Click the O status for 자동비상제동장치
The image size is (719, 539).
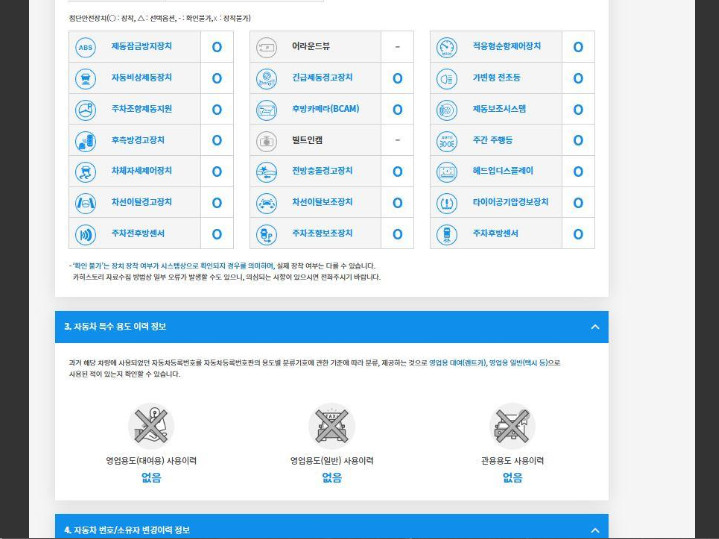217,78
